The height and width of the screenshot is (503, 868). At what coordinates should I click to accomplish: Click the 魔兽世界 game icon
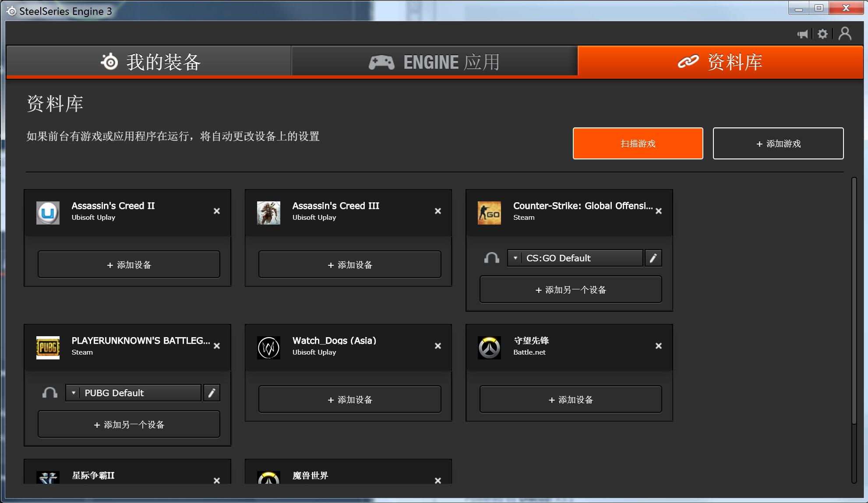point(268,477)
